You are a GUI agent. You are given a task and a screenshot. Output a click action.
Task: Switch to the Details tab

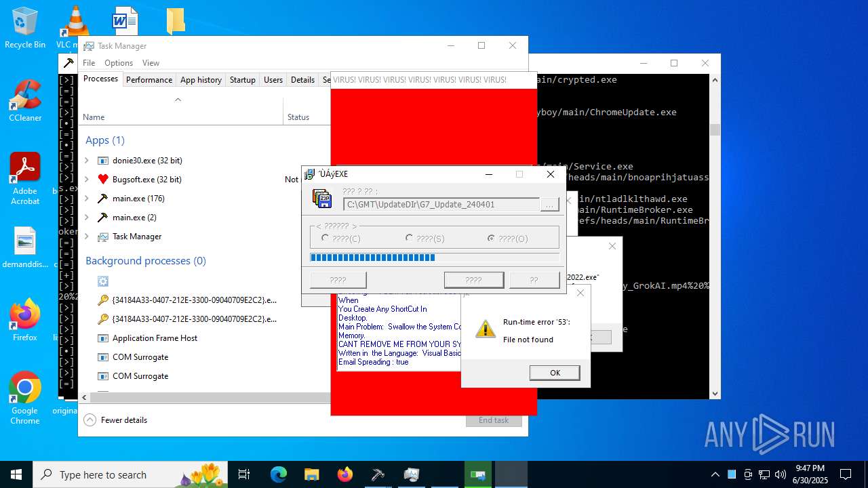pos(302,79)
